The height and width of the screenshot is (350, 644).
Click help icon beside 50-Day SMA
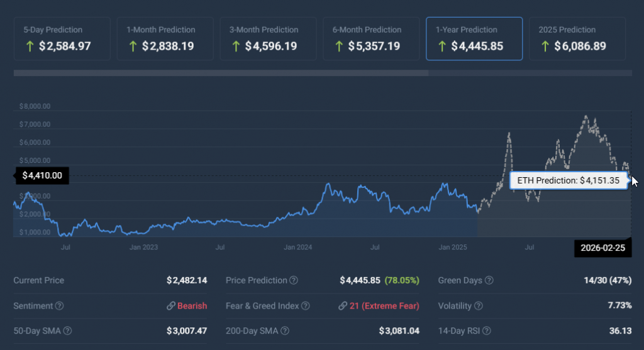[67, 331]
